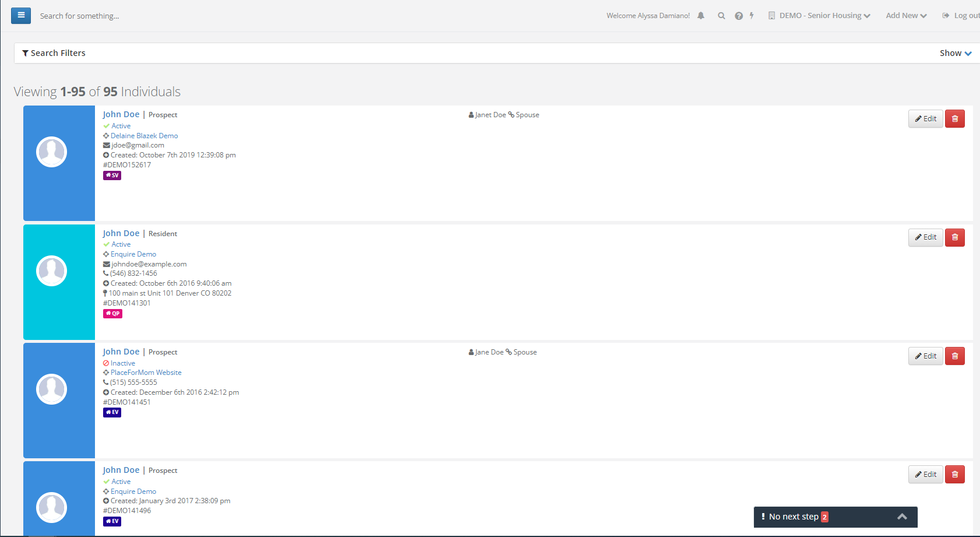
Task: Click the address 100 main st Unit 101
Action: (170, 293)
